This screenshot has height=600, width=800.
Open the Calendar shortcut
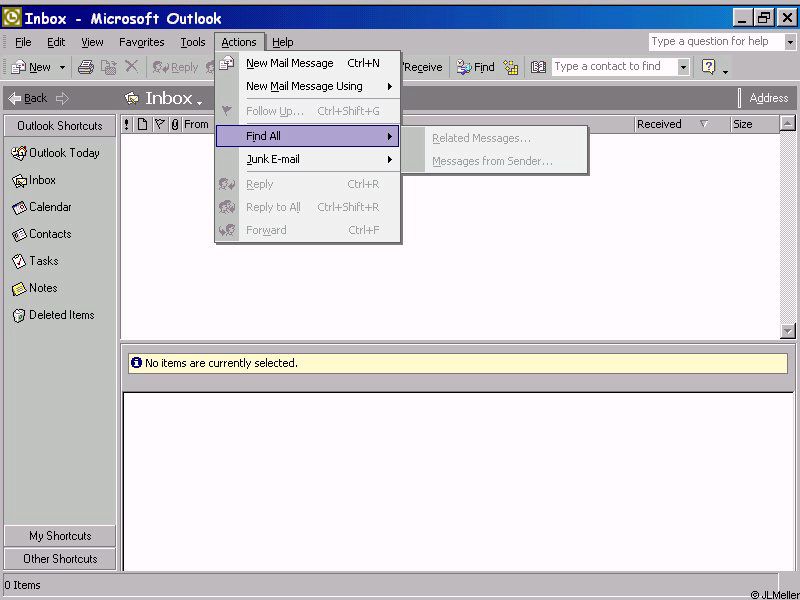pyautogui.click(x=42, y=207)
